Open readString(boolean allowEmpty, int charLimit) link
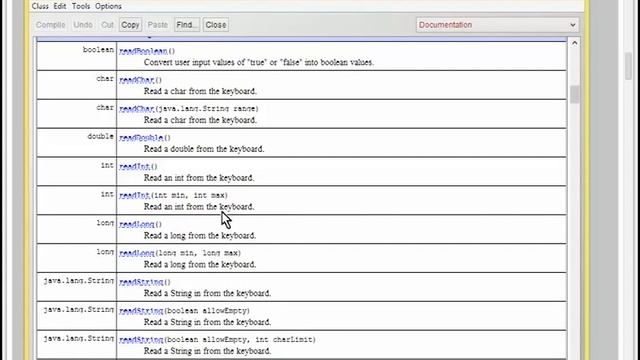 point(141,340)
